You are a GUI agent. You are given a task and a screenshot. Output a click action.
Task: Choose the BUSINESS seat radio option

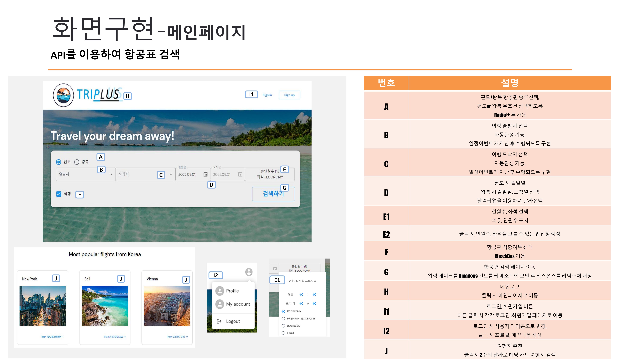coord(283,326)
